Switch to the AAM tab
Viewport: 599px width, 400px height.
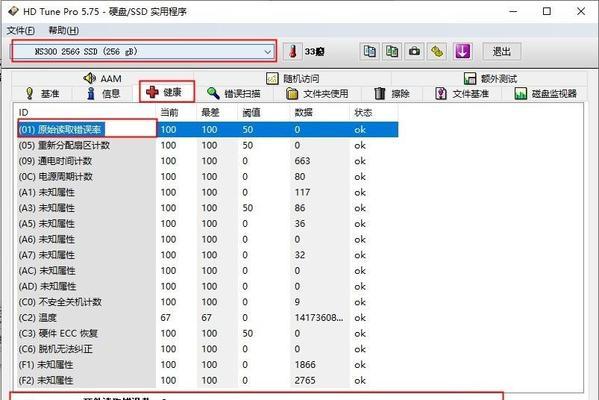click(102, 78)
